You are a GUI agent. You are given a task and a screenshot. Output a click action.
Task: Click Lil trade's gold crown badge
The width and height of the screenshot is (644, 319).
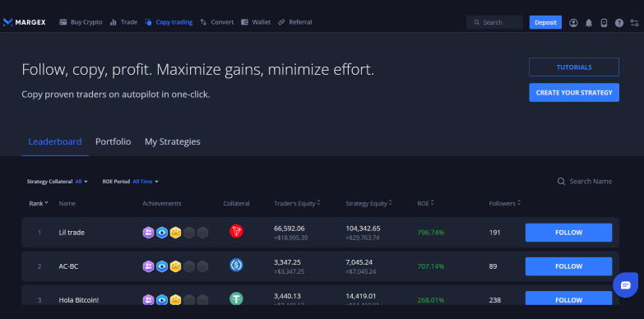tap(175, 233)
